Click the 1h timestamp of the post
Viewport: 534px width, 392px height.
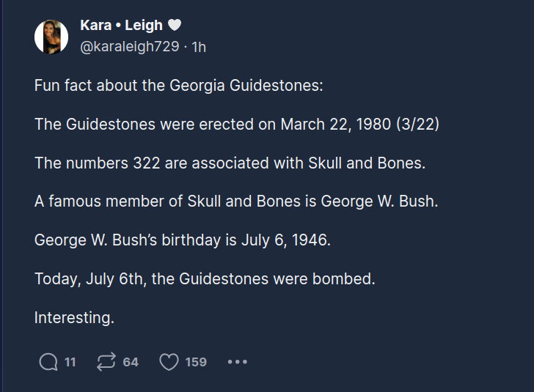(199, 47)
